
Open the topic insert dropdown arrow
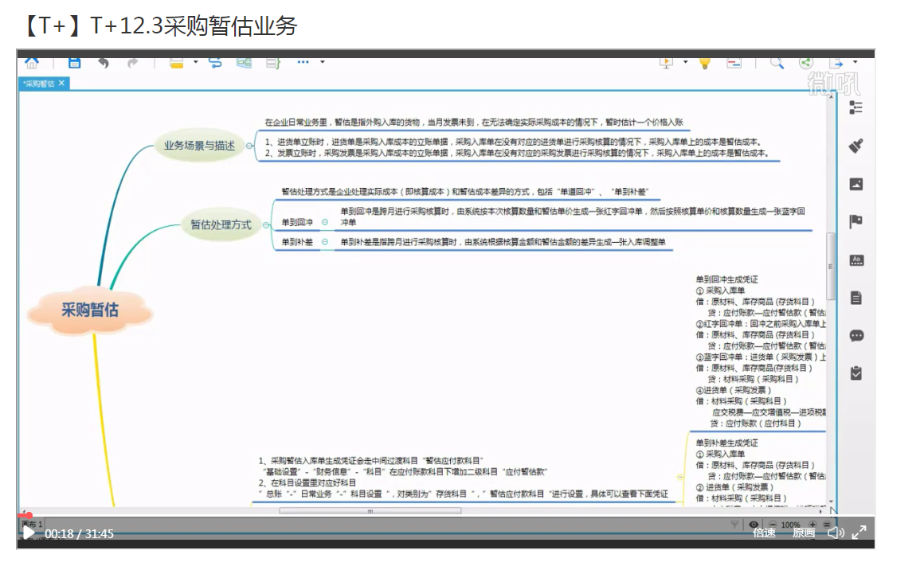196,62
